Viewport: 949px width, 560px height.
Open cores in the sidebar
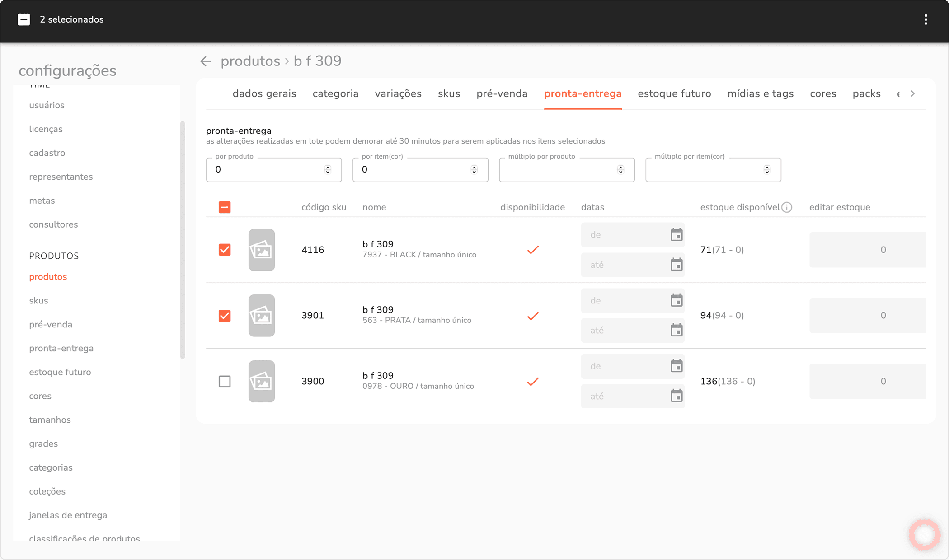tap(40, 396)
